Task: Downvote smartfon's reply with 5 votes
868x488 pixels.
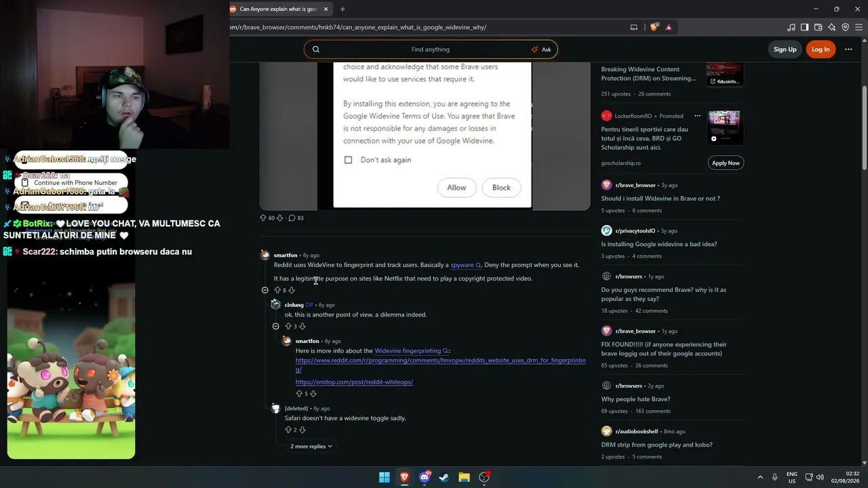Action: [x=313, y=393]
